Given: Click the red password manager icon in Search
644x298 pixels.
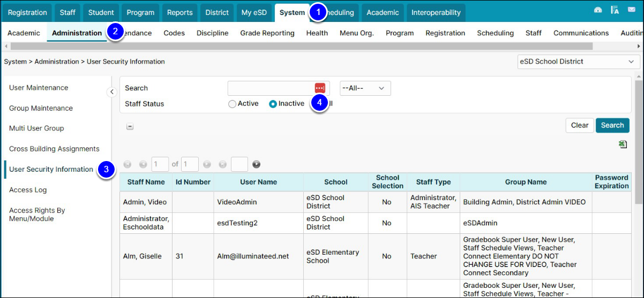Looking at the screenshot, I should pyautogui.click(x=320, y=88).
